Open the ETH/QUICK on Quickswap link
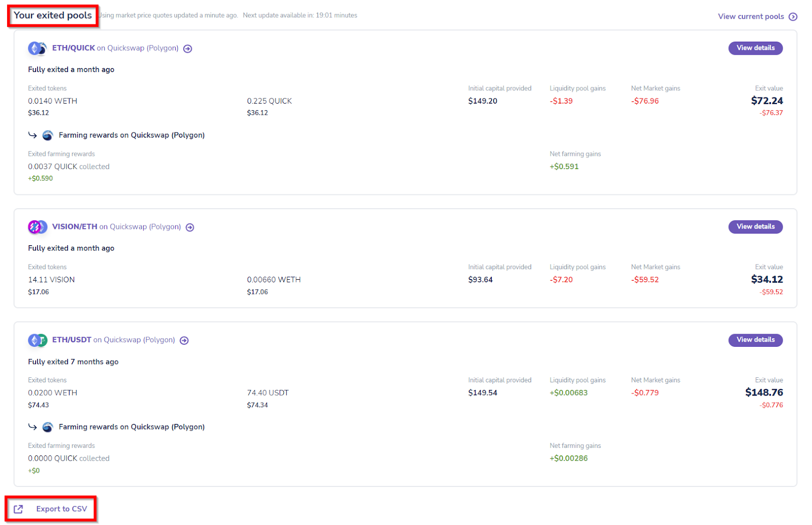This screenshot has height=525, width=812. [115, 48]
